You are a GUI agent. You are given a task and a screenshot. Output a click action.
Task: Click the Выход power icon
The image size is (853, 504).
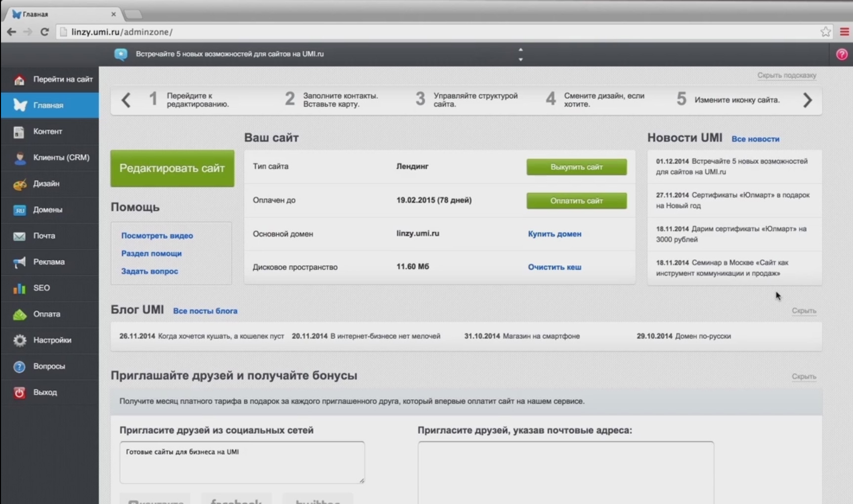tap(19, 392)
